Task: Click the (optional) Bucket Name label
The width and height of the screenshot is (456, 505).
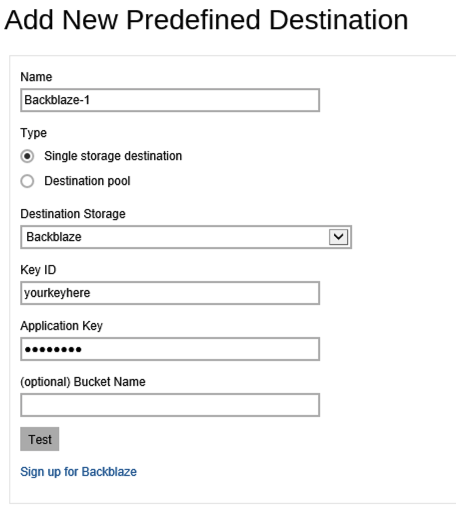Action: [x=83, y=382]
